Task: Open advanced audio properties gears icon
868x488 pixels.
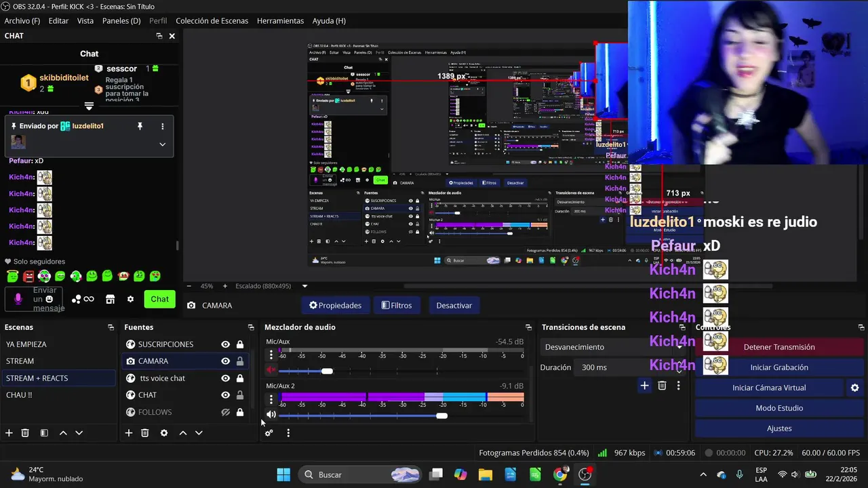Action: pyautogui.click(x=269, y=433)
